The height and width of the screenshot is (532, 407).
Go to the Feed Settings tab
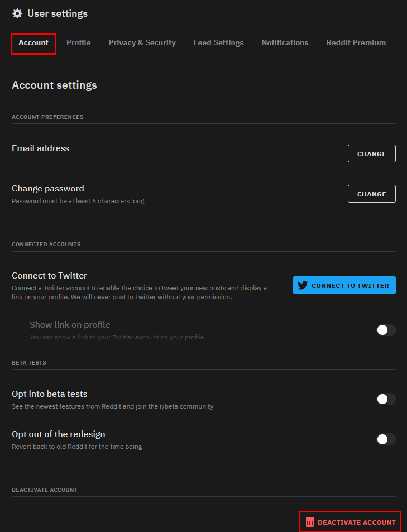[218, 43]
